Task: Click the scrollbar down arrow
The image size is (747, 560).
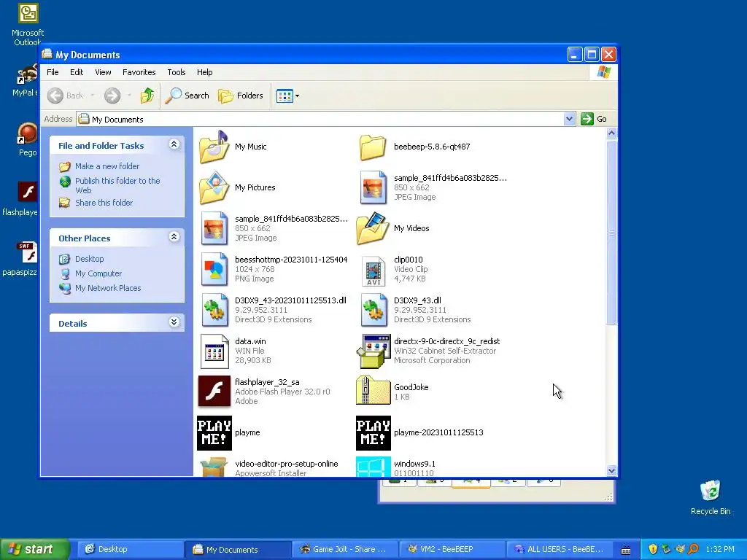Action: tap(612, 470)
